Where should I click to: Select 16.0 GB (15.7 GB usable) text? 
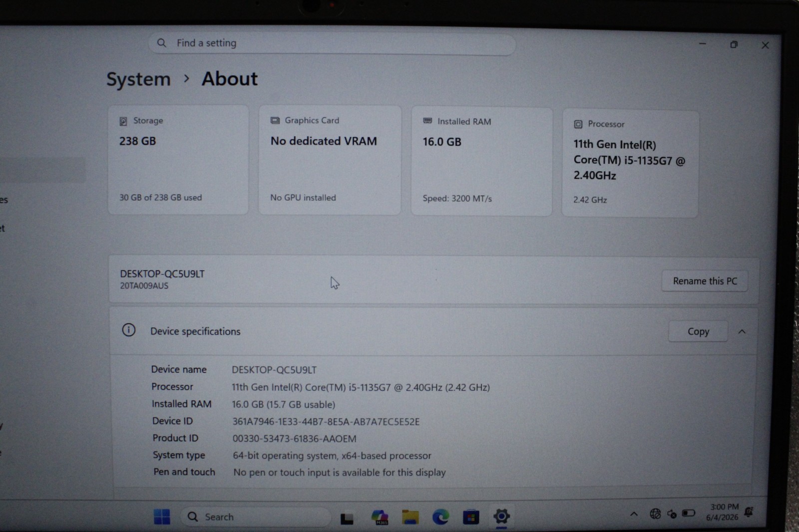[283, 404]
